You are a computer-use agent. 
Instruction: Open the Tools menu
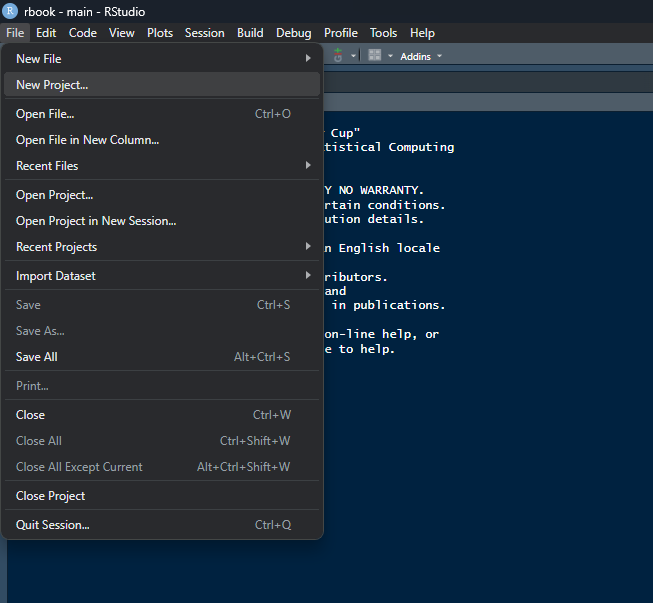coord(383,33)
